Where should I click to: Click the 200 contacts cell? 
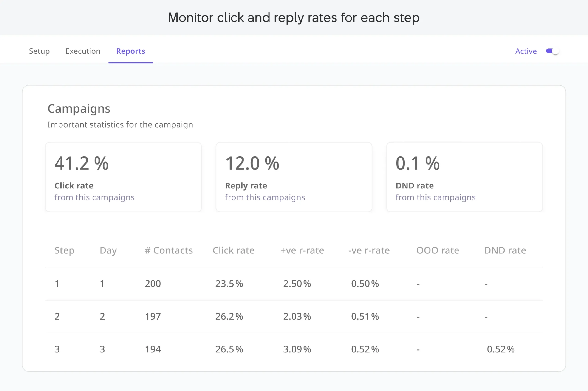[153, 284]
